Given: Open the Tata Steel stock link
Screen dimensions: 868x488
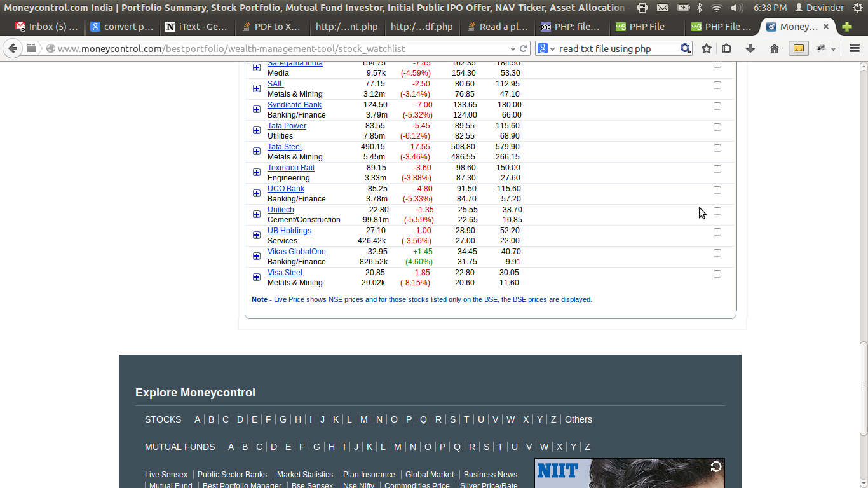Looking at the screenshot, I should (285, 147).
